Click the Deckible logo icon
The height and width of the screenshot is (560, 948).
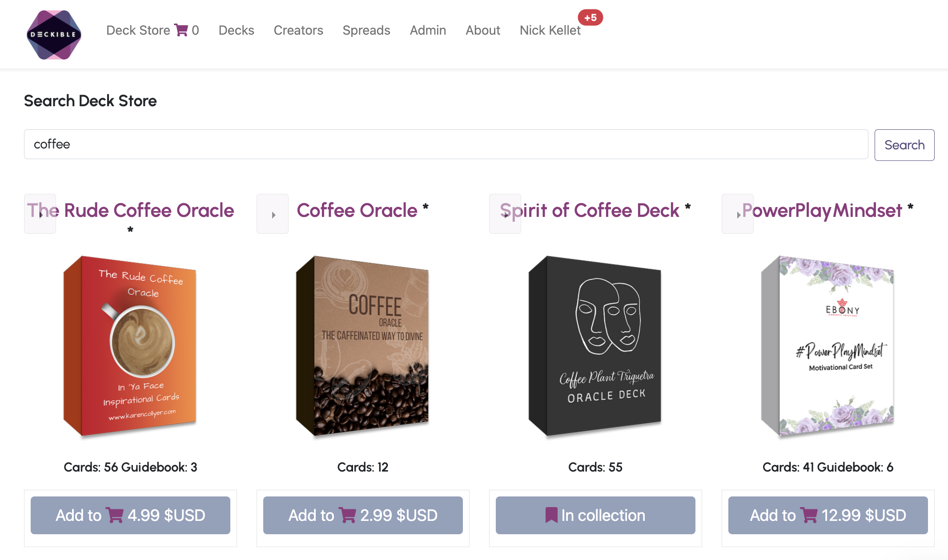54,35
